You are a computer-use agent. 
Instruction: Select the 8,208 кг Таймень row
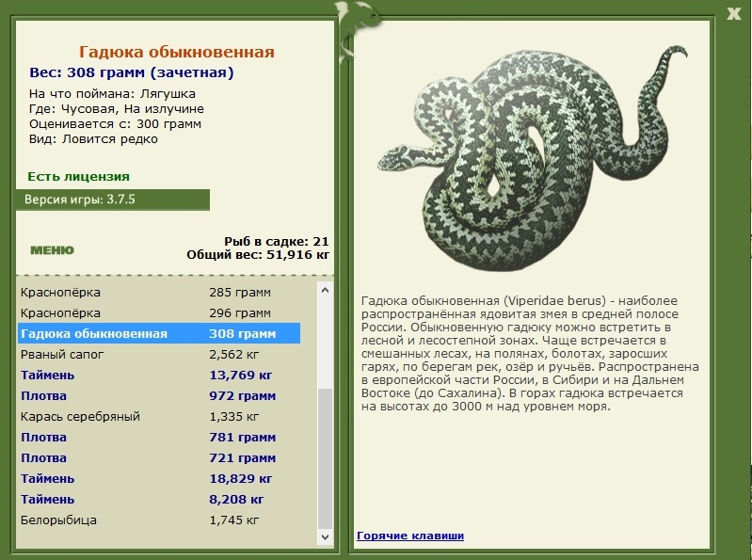[x=159, y=499]
